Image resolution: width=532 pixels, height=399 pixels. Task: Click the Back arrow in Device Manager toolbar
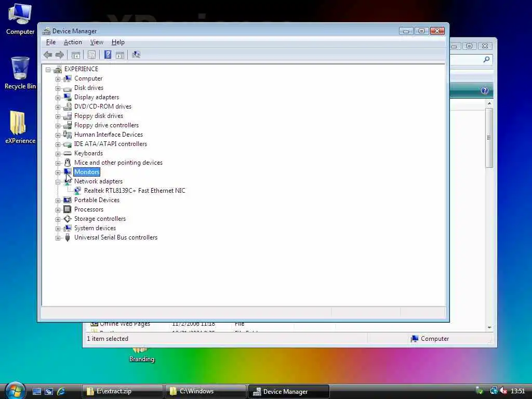click(x=48, y=55)
